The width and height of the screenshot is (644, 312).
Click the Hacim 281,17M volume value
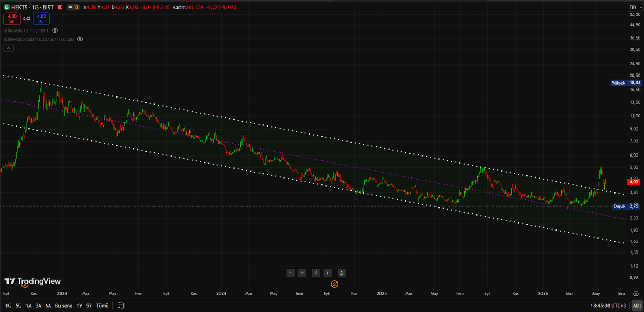coord(187,8)
